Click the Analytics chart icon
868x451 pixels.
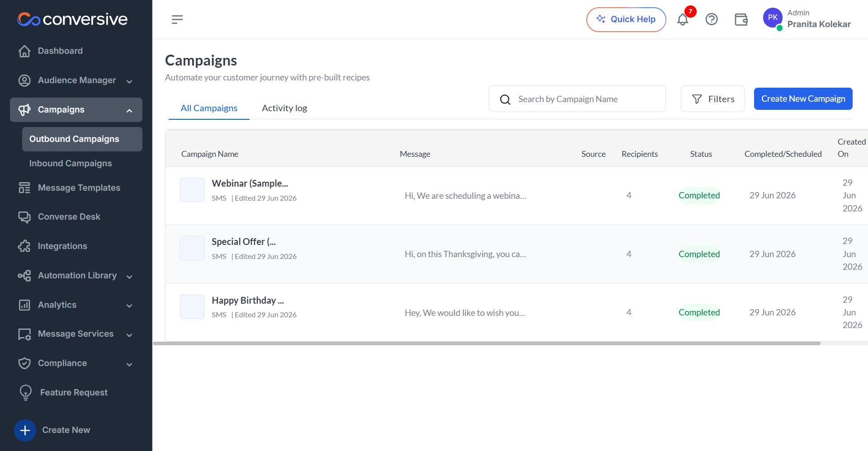click(24, 305)
